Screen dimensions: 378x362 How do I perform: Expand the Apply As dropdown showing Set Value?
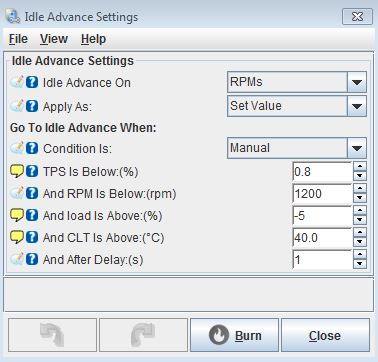297,106
